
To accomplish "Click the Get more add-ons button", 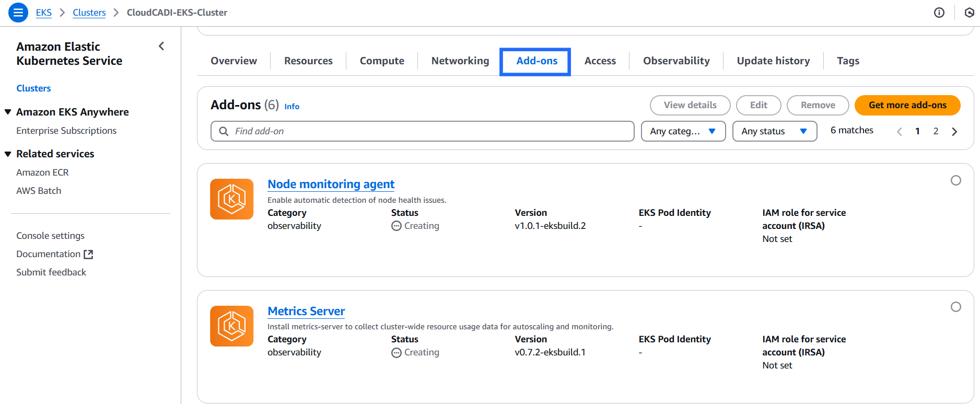I will pyautogui.click(x=907, y=105).
